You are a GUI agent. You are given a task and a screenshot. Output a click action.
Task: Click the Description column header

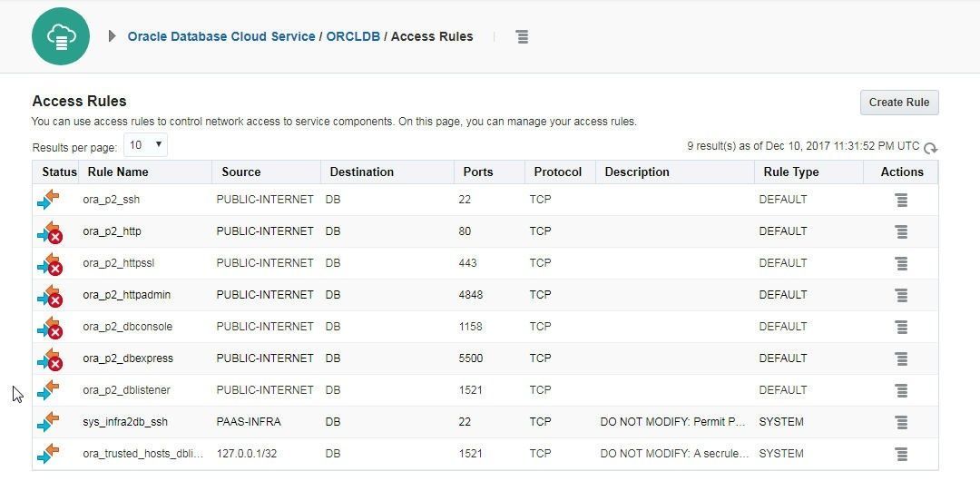(x=637, y=172)
